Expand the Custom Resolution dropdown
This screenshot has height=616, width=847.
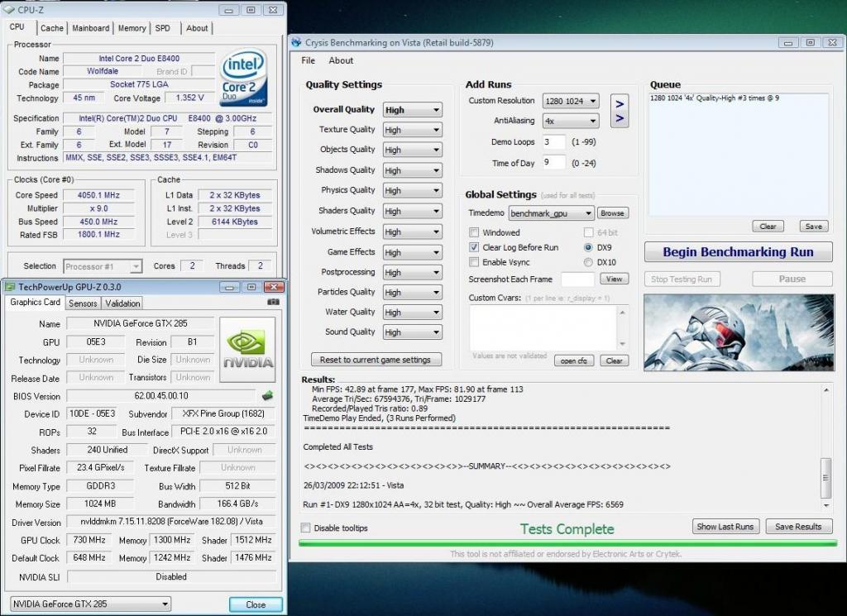coord(571,101)
